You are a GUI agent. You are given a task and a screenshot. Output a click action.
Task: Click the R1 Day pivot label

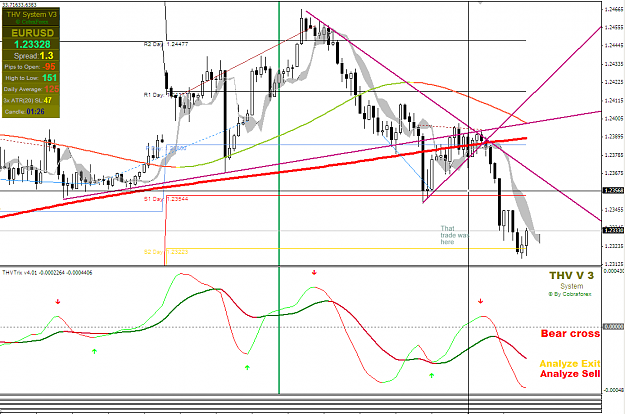point(154,95)
